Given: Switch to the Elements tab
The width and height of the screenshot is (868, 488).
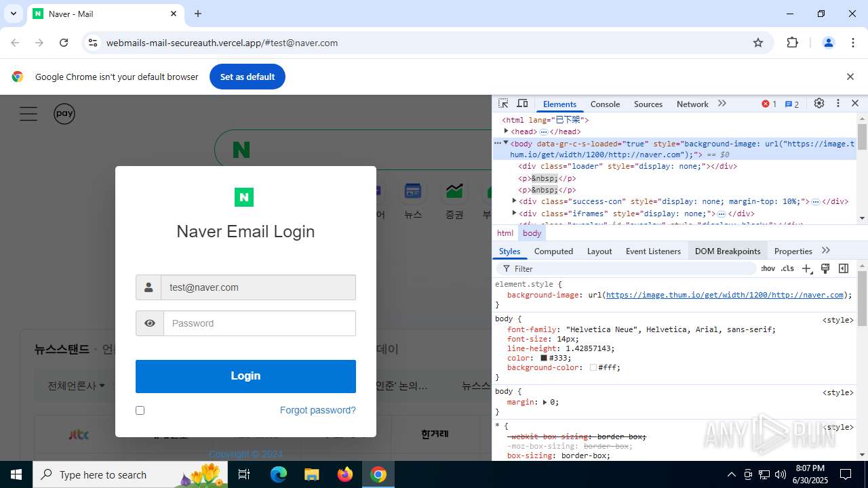Looking at the screenshot, I should tap(559, 104).
